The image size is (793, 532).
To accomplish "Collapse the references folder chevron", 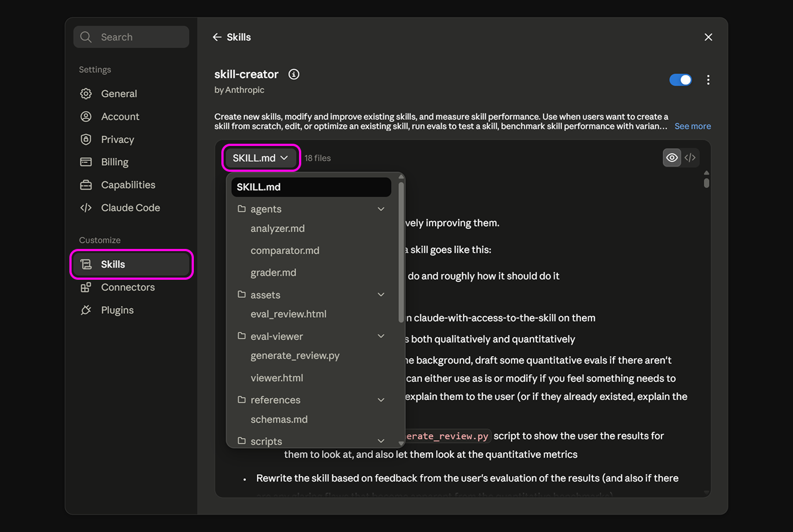I will (x=381, y=400).
